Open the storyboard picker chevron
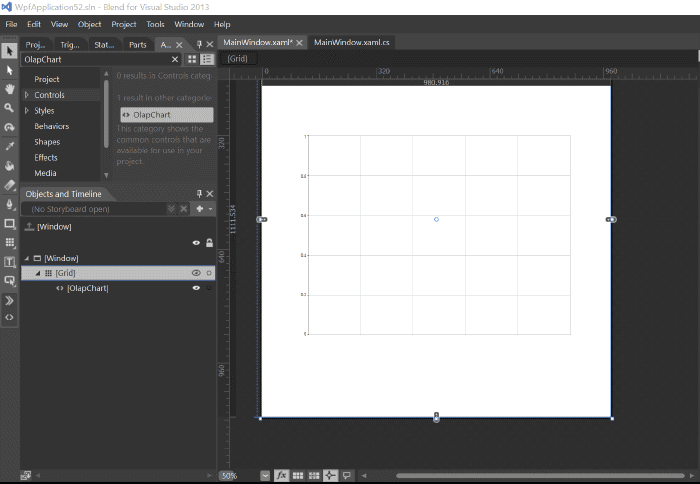700x484 pixels. 171,209
